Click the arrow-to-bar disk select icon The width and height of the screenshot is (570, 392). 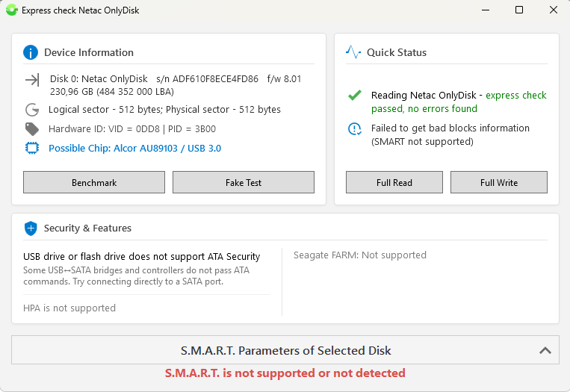point(32,80)
